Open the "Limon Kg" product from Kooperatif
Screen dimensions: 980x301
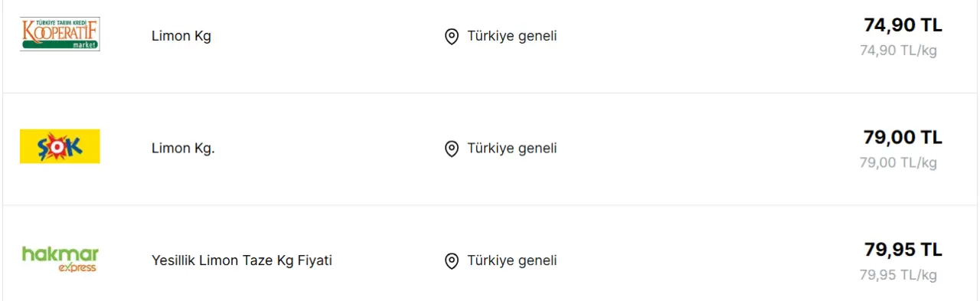point(181,36)
